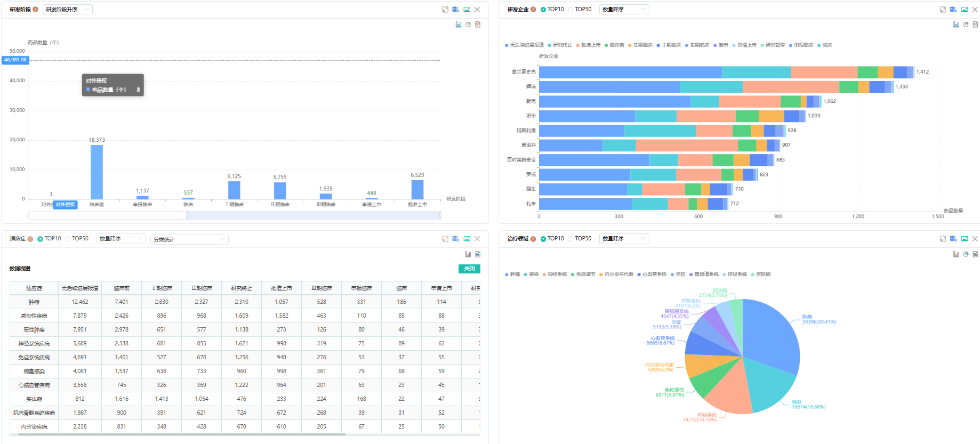Expand 数量降序 dropdown in 治疗领域 panel
Screen dimensions: 980x444
point(624,239)
